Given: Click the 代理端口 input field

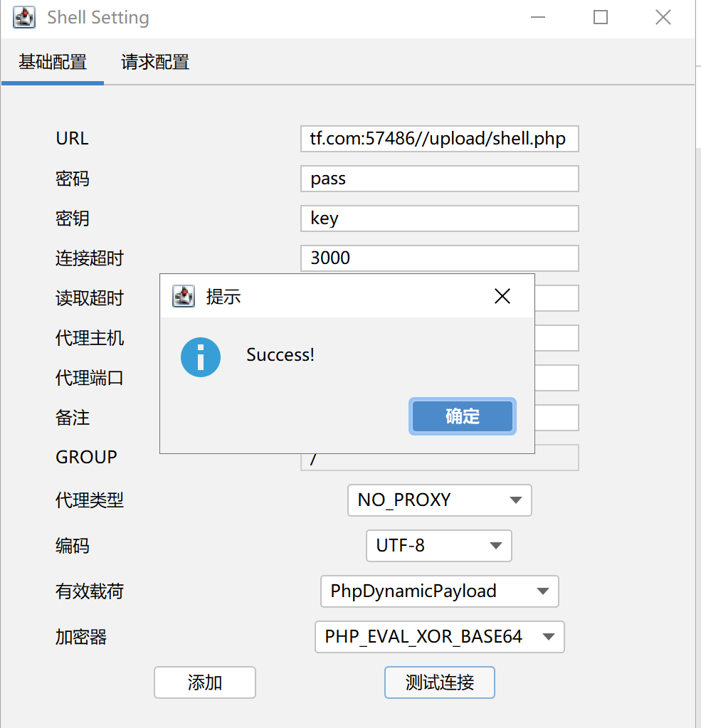Looking at the screenshot, I should pos(557,378).
